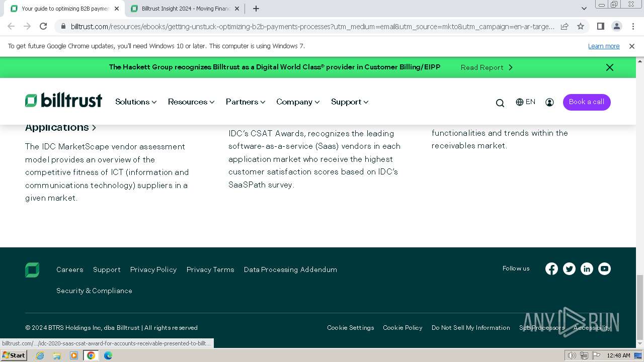
Task: Open the user account icon in header
Action: (549, 102)
